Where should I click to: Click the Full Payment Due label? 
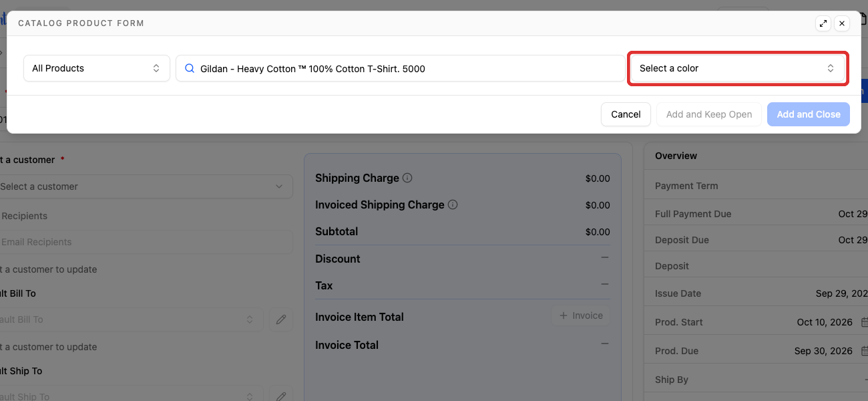pos(693,214)
